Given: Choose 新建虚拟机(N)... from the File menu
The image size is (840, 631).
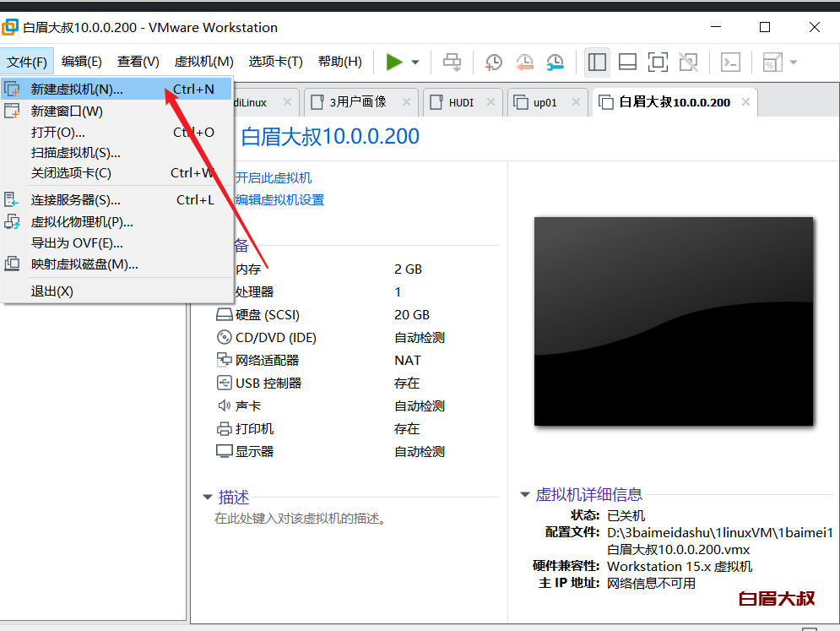Looking at the screenshot, I should (x=117, y=89).
